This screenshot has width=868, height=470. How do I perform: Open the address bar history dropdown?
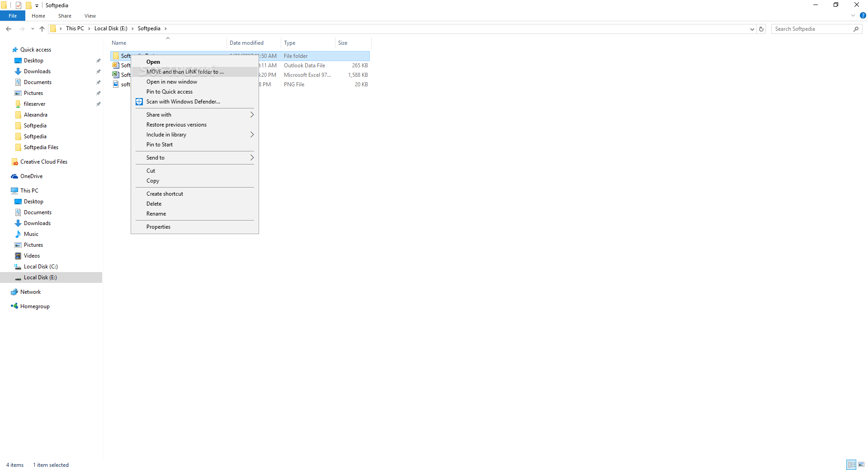point(751,28)
